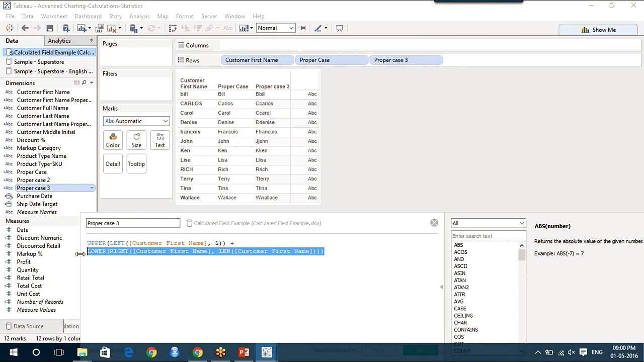Open the Worksheet menu

[x=54, y=16]
